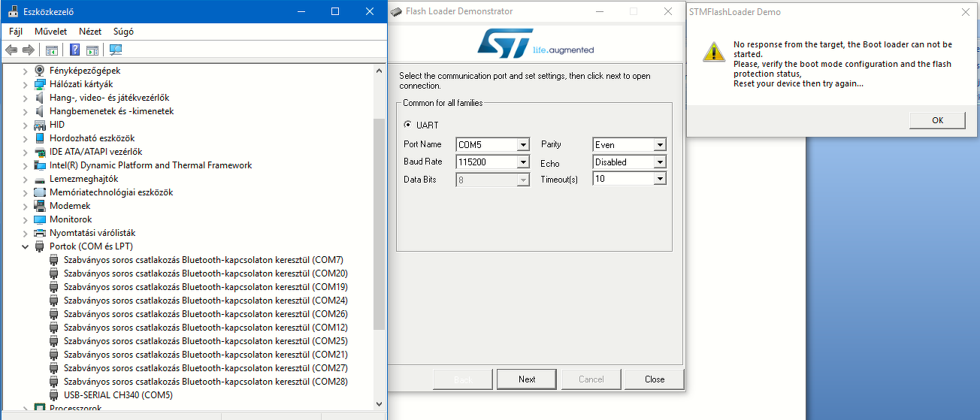Click the Back arrow in Device Manager toolbar
Image resolution: width=980 pixels, height=420 pixels.
tap(11, 50)
